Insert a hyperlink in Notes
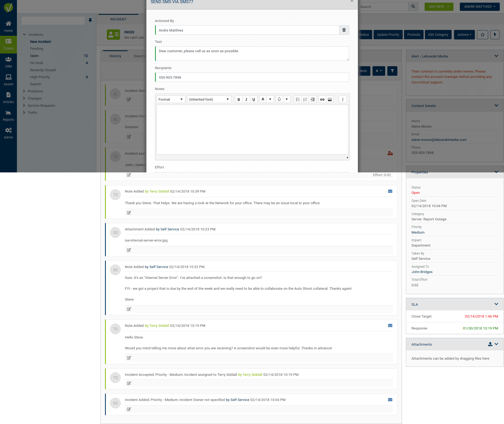504x424 pixels. coord(322,100)
